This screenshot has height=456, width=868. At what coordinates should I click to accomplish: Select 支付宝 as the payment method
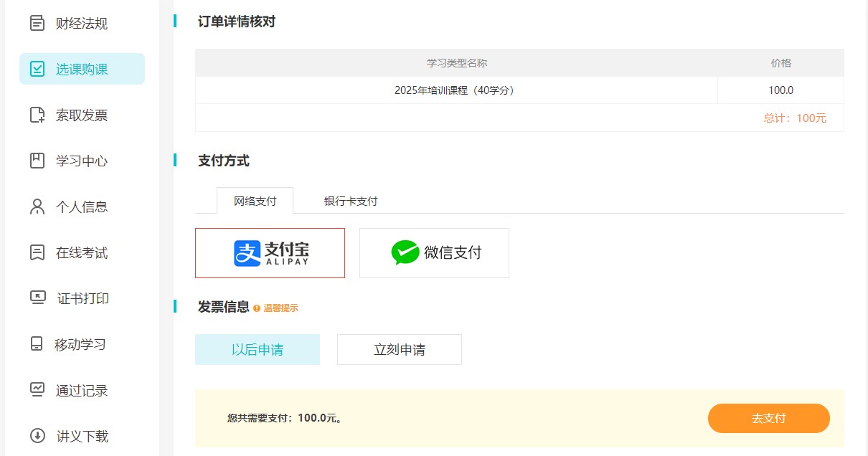coord(270,253)
